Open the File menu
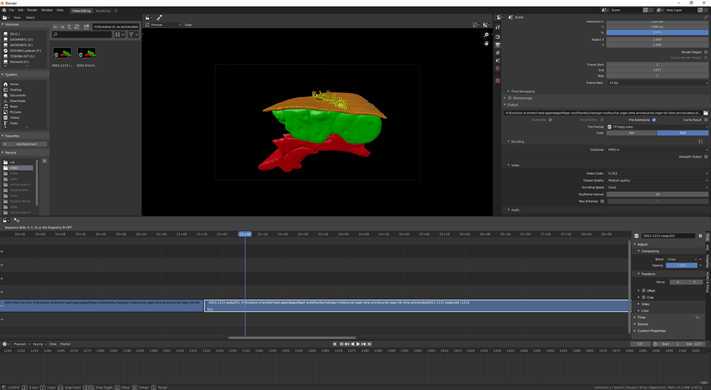711x390 pixels. pos(11,10)
